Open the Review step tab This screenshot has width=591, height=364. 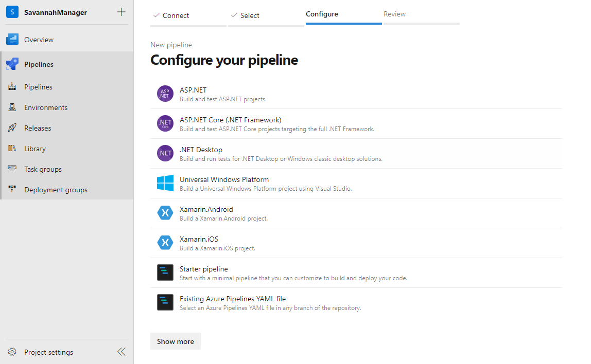422,14
